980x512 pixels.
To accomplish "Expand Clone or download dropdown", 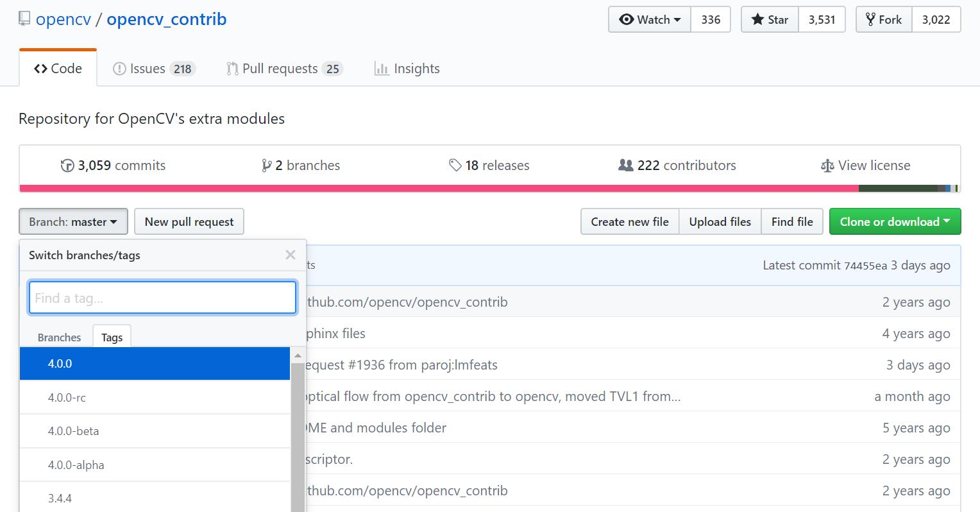I will [x=895, y=221].
